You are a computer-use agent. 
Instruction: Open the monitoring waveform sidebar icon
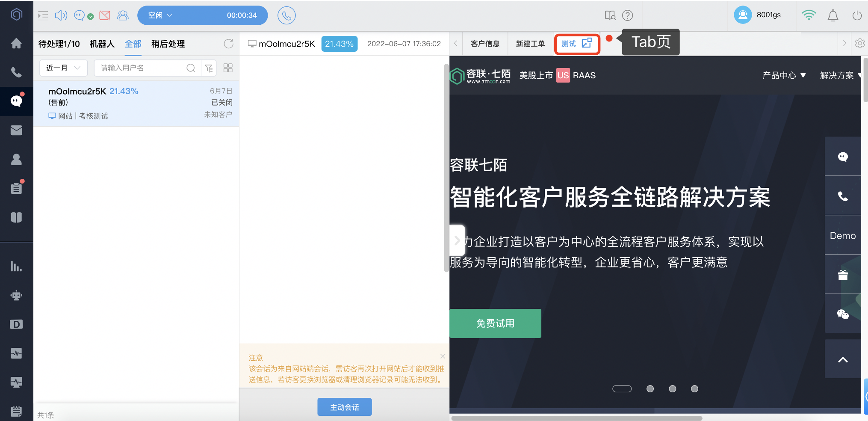click(16, 353)
